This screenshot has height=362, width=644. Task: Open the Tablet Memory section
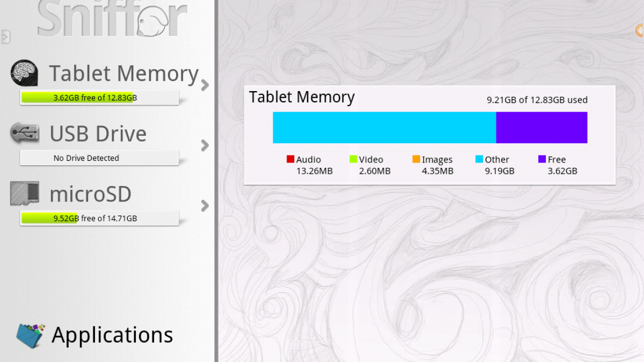coord(123,73)
